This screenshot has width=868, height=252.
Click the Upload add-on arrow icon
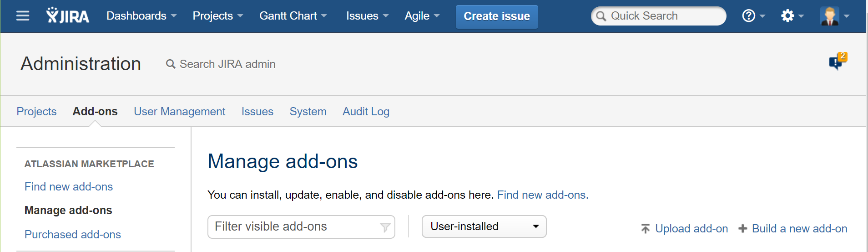point(645,228)
